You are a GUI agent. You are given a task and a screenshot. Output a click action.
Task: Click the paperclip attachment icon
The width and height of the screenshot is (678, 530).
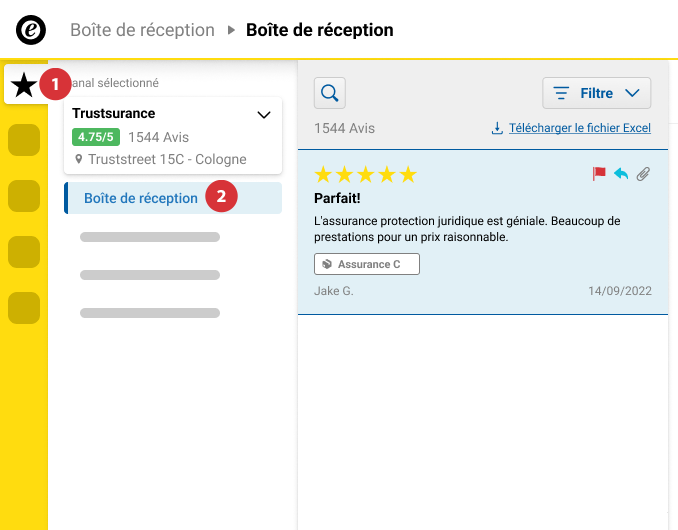(x=643, y=174)
